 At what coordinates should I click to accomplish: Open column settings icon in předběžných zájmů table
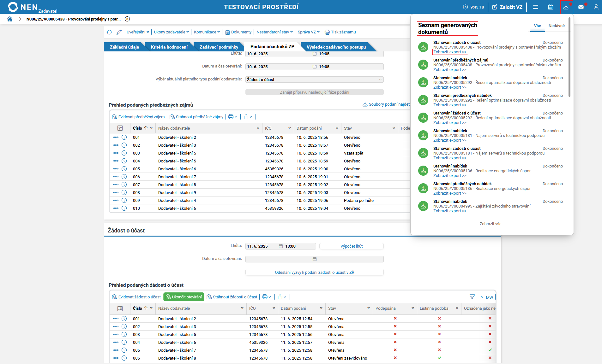(x=120, y=128)
